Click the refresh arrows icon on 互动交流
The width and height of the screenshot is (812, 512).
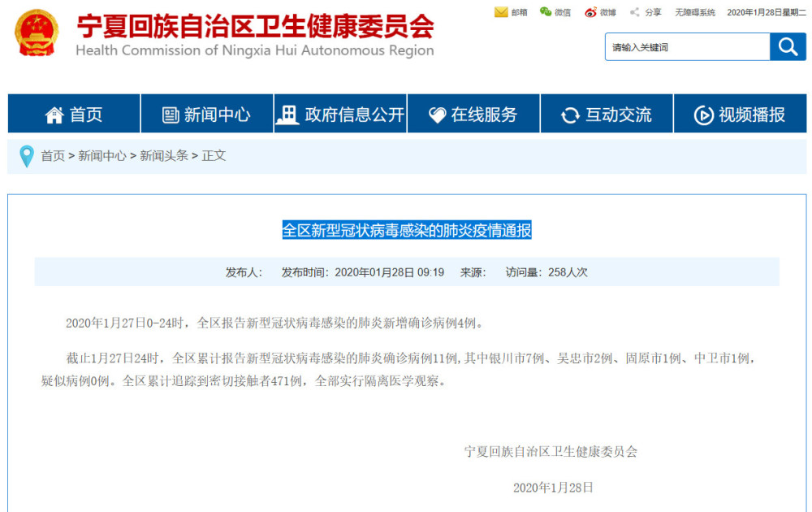570,115
